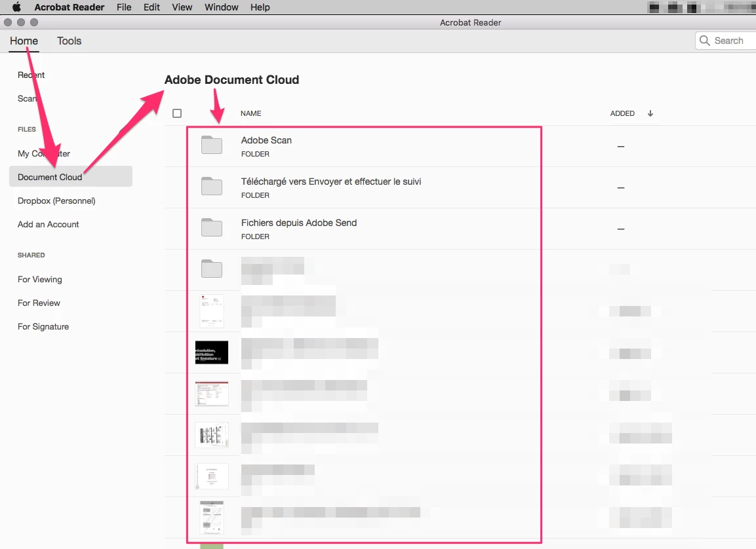The height and width of the screenshot is (549, 756).
Task: Click the ADDED sort direction arrow
Action: coord(650,113)
